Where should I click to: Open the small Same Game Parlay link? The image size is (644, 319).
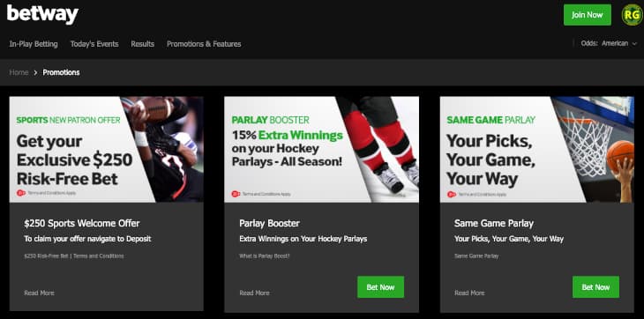[x=476, y=256]
